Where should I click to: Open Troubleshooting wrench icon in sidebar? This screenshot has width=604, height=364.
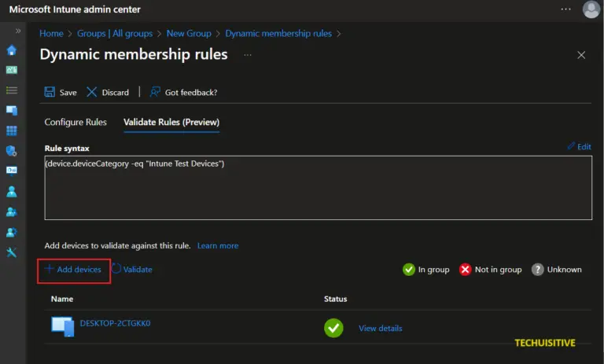12,252
